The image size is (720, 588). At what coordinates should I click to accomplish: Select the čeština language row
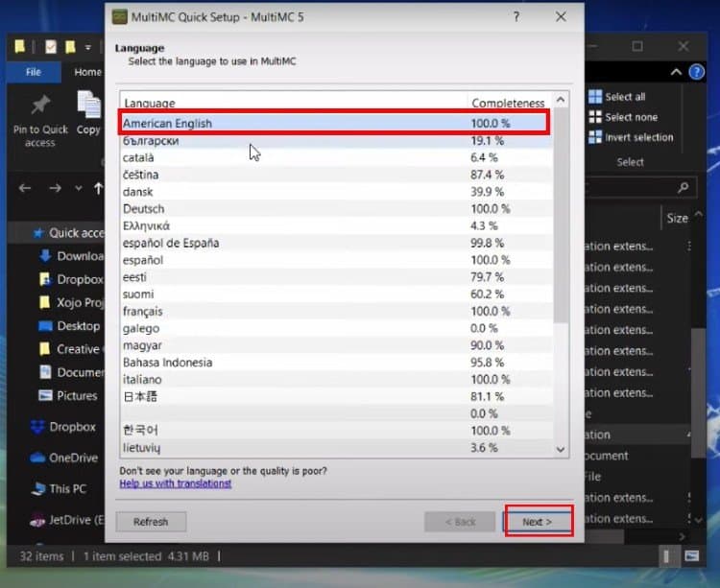tap(337, 175)
